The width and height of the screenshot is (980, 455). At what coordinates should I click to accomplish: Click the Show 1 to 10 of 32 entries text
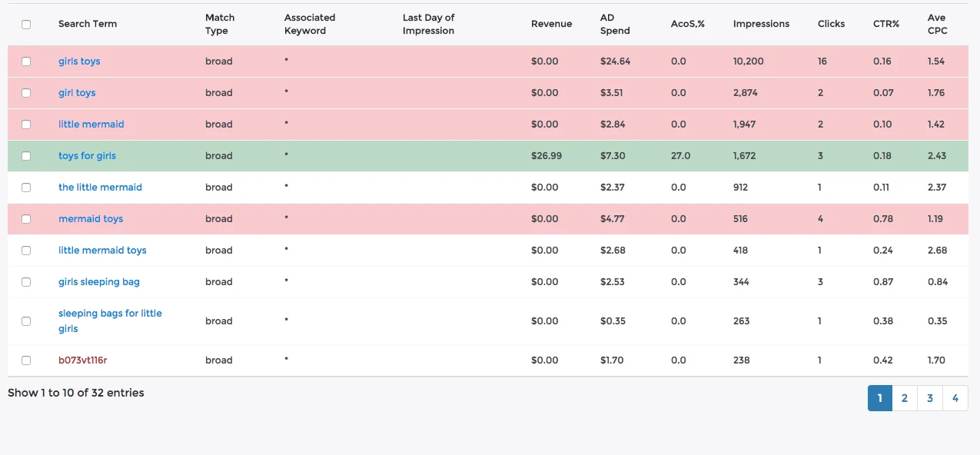(76, 393)
